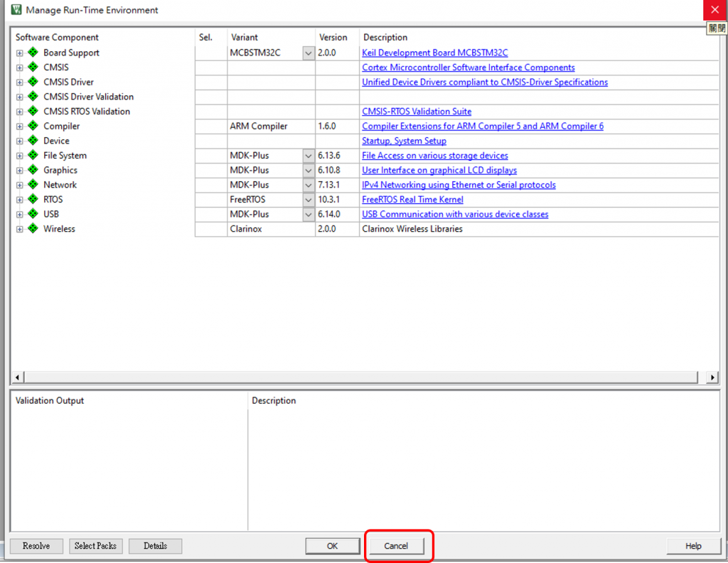Open User Interface on graphical LCD displays link
Screen dimensions: 728x563
439,171
